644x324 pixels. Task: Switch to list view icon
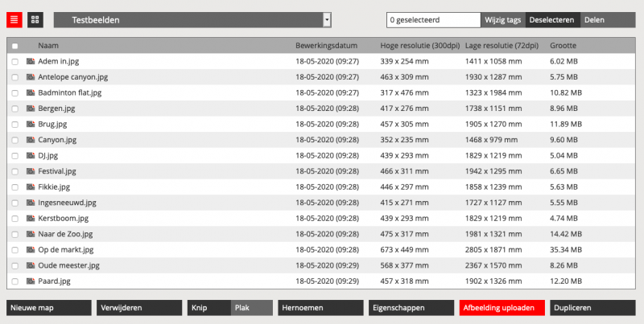(14, 19)
